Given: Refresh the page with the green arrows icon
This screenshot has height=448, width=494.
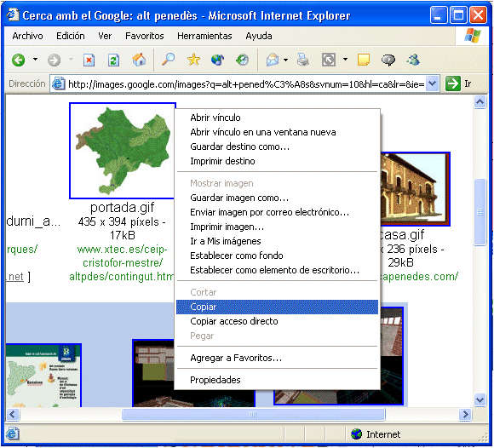Looking at the screenshot, I should coord(113,60).
